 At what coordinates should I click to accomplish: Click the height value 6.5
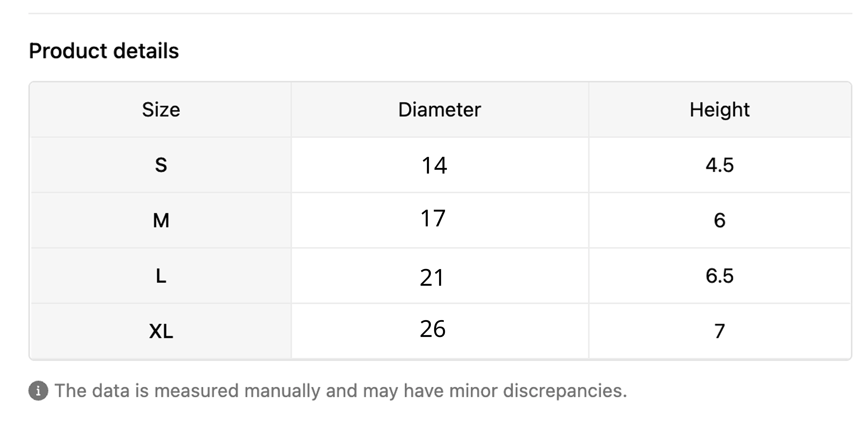point(719,276)
